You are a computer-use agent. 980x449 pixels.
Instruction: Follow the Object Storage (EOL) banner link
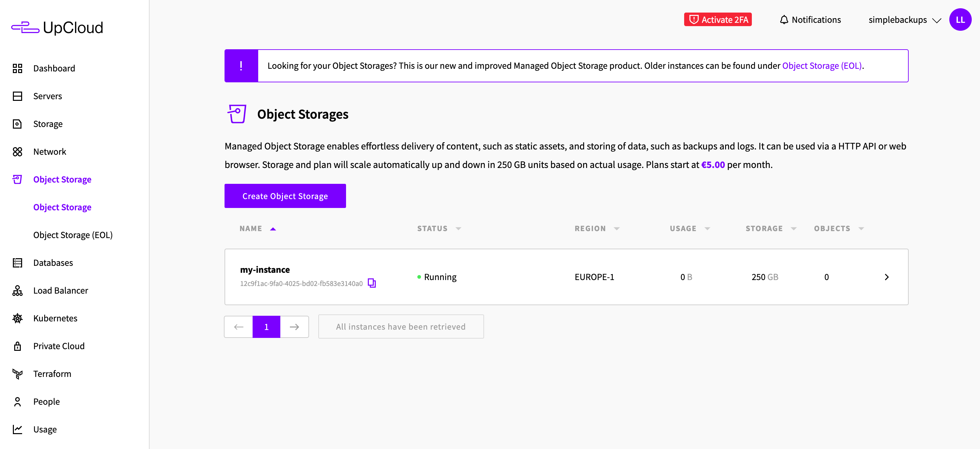(x=822, y=65)
